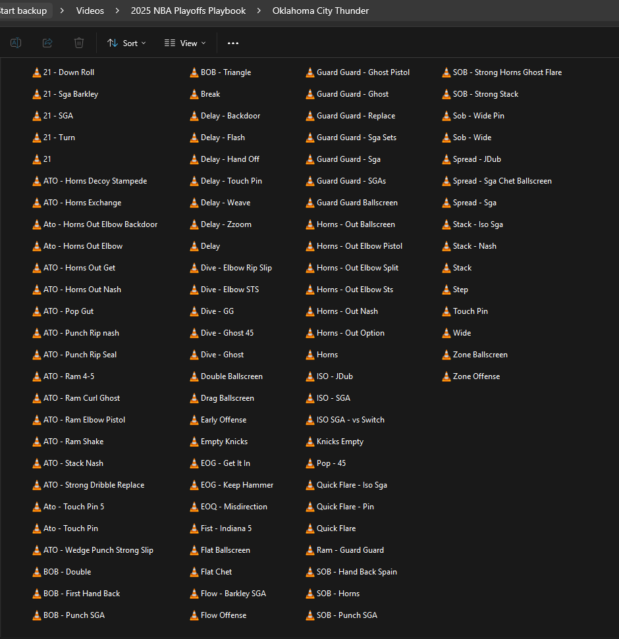Click the Rename icon in toolbar
Viewport: 619px width, 639px height.
point(15,43)
